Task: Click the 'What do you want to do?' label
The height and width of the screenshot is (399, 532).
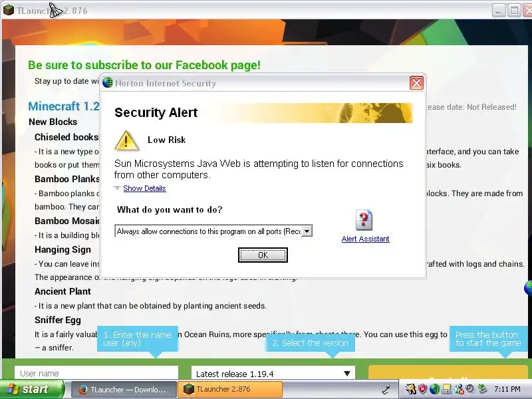Action: tap(170, 209)
